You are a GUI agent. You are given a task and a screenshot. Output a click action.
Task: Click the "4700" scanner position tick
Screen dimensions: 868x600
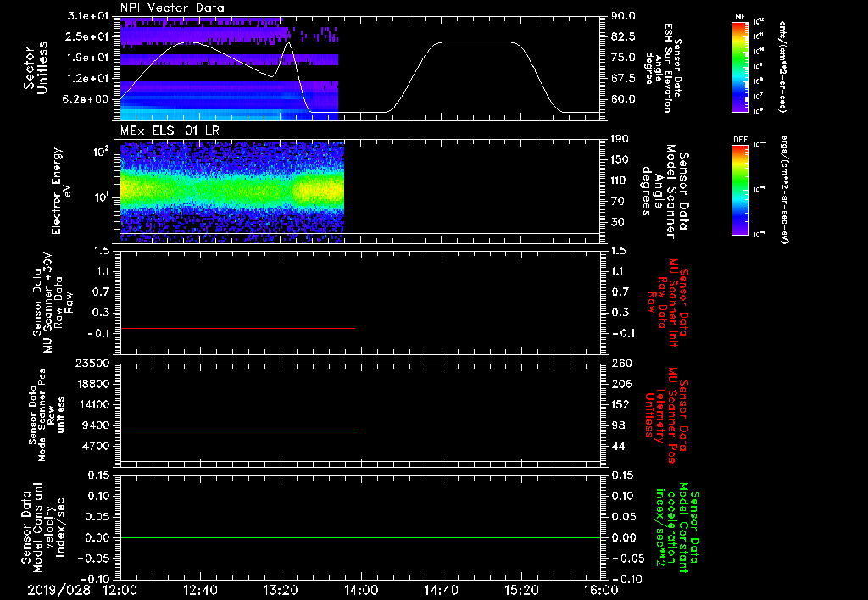tap(97, 446)
